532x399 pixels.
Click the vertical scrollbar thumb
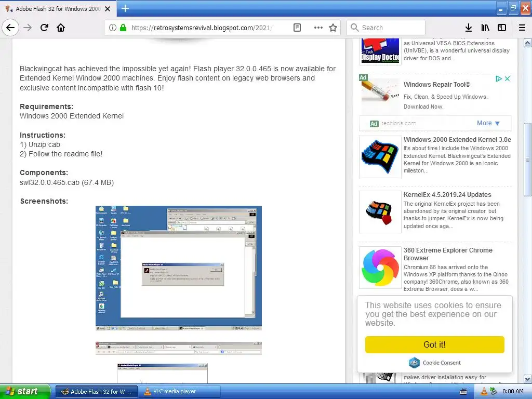click(527, 159)
